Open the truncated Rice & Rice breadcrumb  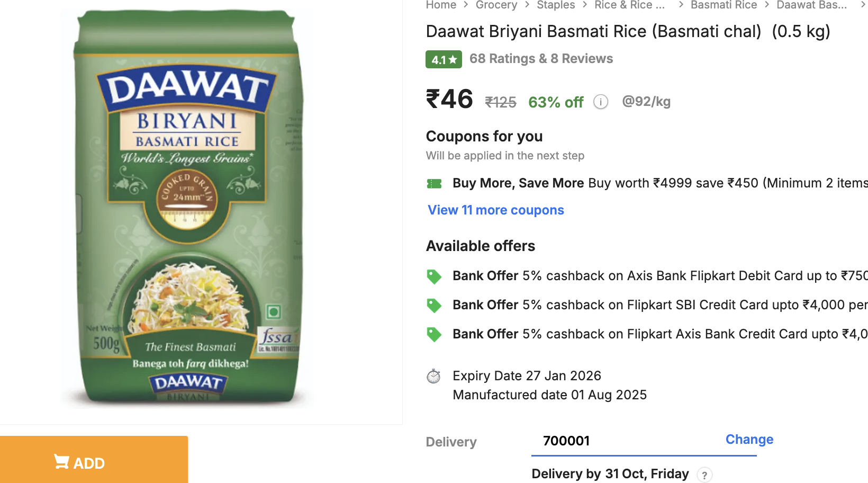(x=629, y=5)
